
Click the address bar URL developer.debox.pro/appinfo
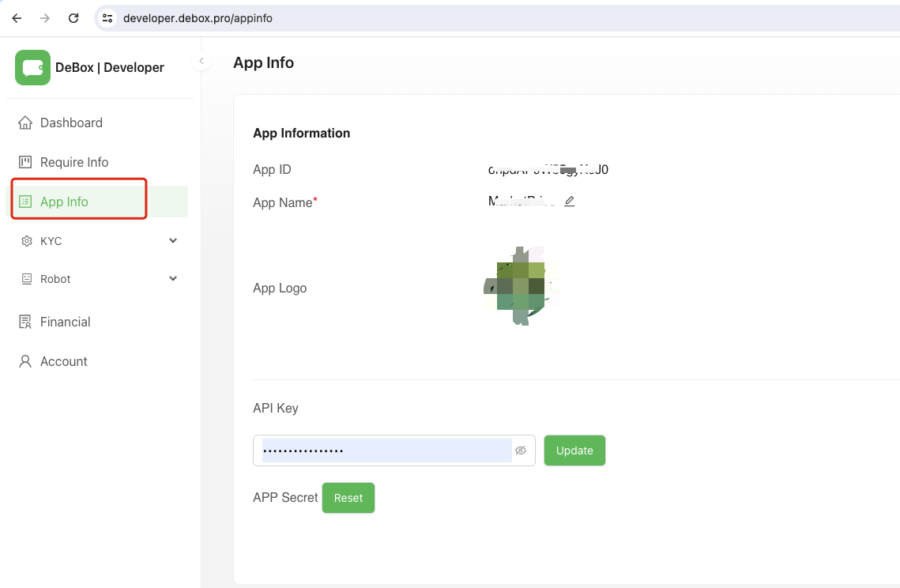coord(198,18)
